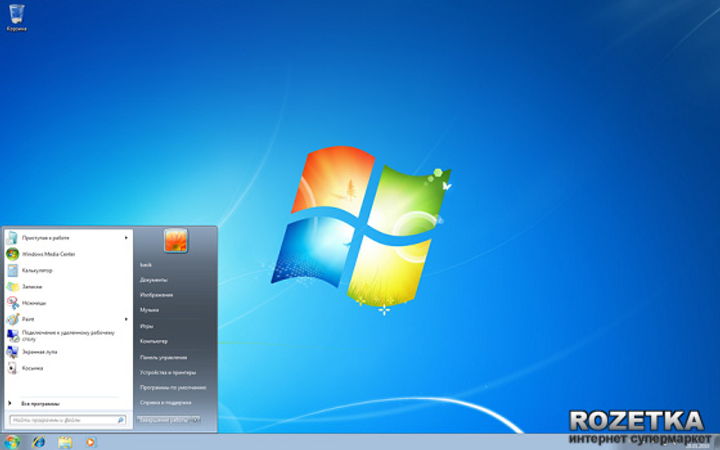
Task: Open Программы по умолчанию (Default Programs)
Action: 173,388
